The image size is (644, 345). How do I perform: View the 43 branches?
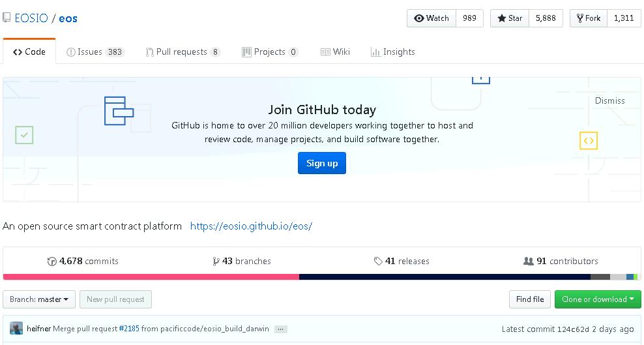click(x=242, y=261)
